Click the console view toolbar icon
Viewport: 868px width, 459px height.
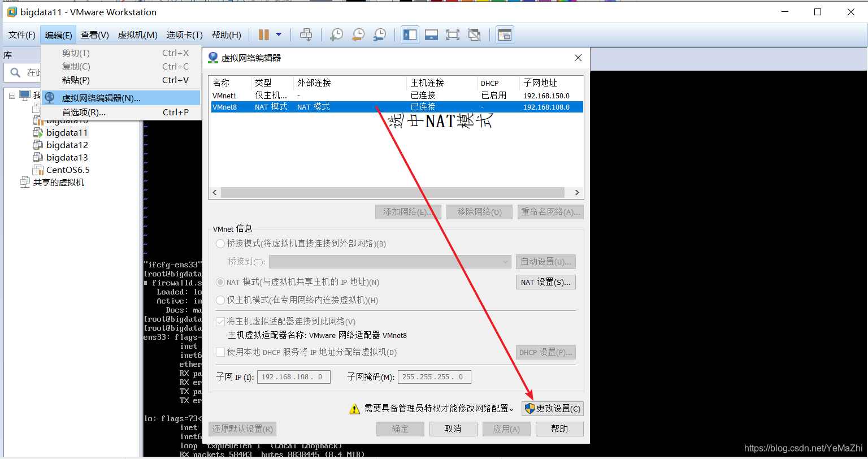coord(504,35)
